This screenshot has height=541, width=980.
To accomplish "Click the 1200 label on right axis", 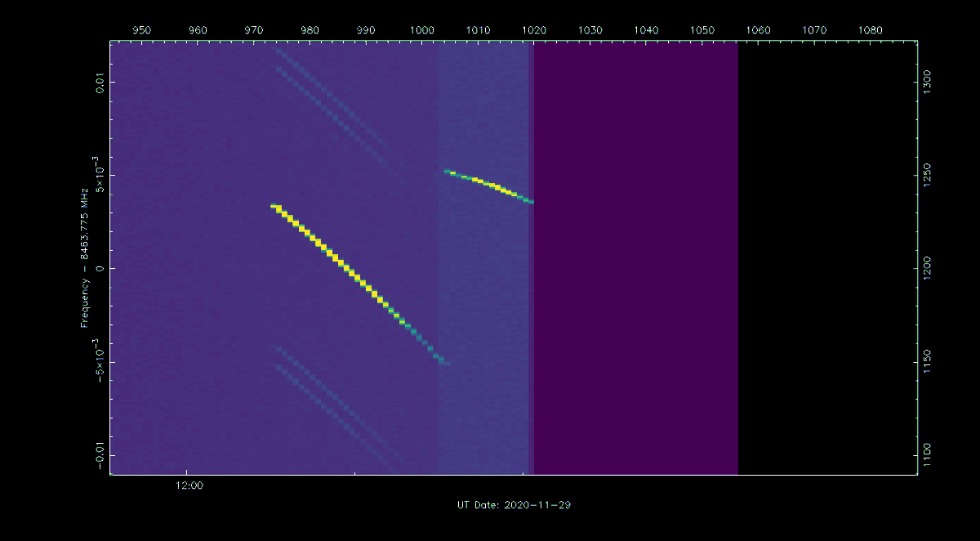I will coord(926,268).
